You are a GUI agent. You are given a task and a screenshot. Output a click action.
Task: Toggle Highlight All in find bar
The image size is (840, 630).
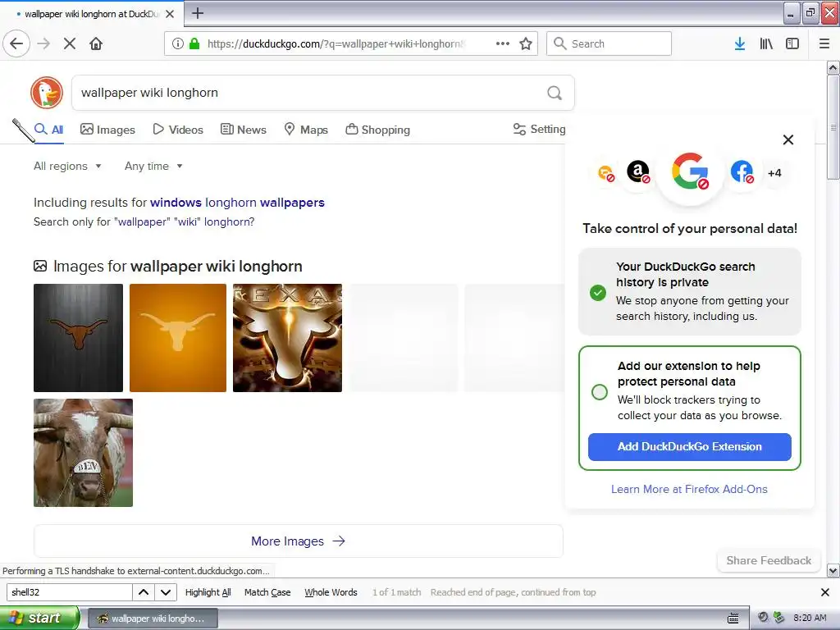(x=208, y=592)
